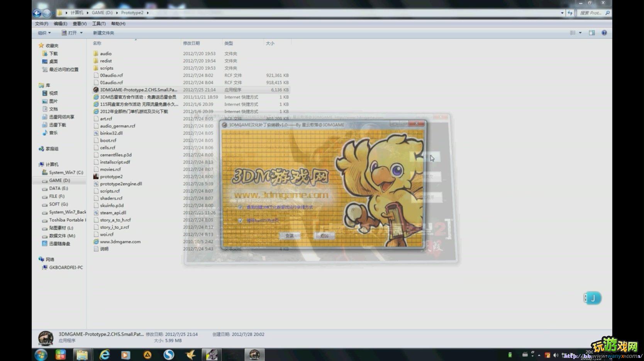Viewport: 644px width, 361px height.
Task: Open the 文件(F) menu
Action: 42,24
